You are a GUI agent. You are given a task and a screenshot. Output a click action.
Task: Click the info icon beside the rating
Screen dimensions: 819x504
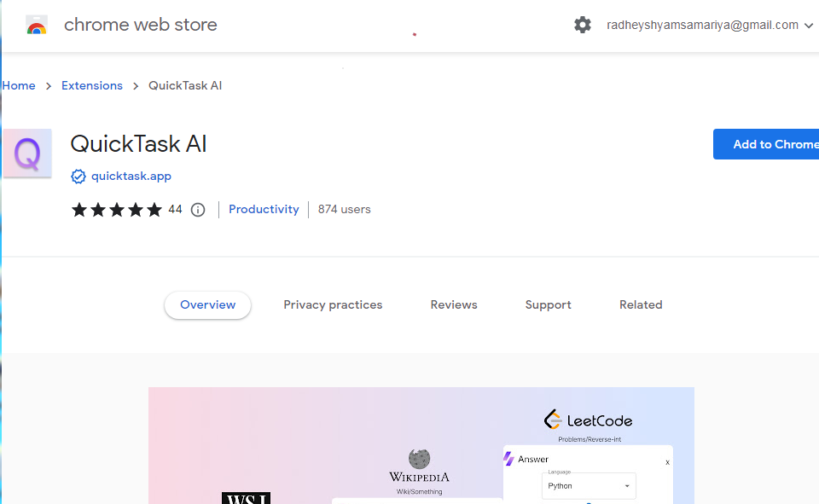pyautogui.click(x=197, y=209)
